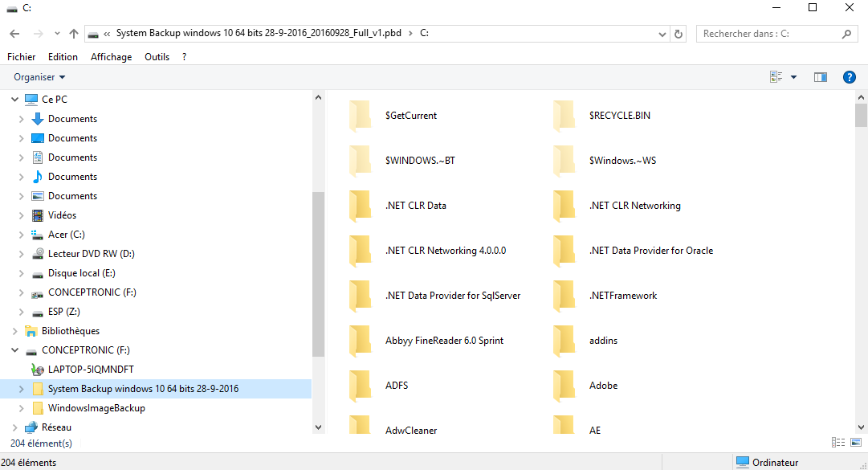The image size is (868, 470).
Task: Expand the Vidéos tree node
Action: pyautogui.click(x=21, y=215)
